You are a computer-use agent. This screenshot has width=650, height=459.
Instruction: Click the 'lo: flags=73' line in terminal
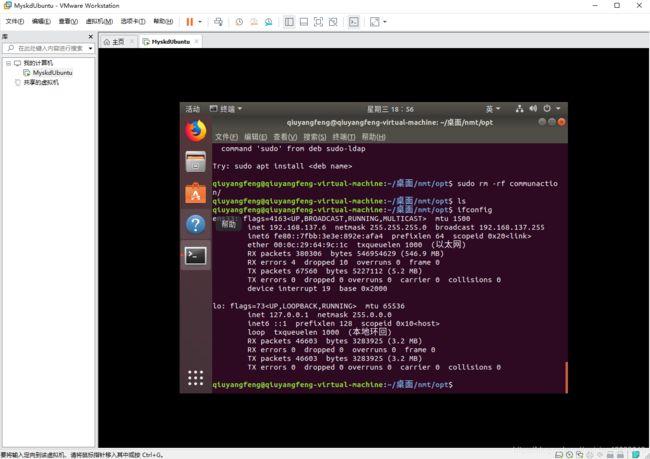(x=308, y=306)
